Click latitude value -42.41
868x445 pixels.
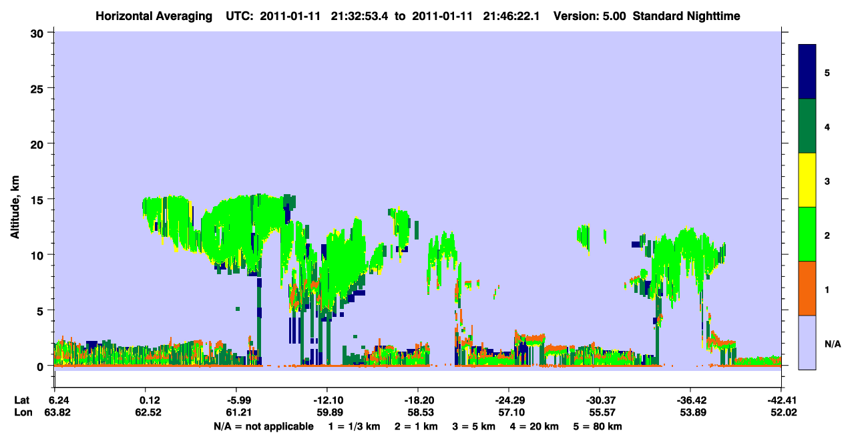click(781, 400)
